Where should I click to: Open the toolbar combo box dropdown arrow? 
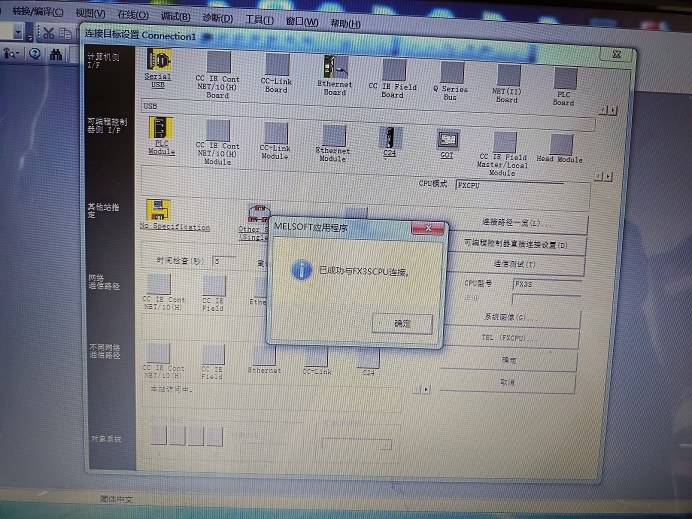coord(18,32)
